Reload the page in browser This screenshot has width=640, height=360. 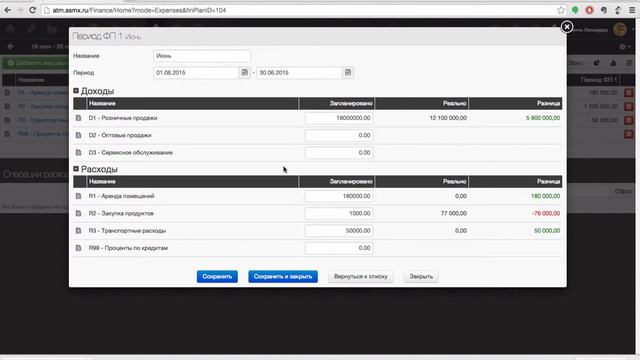(x=33, y=10)
